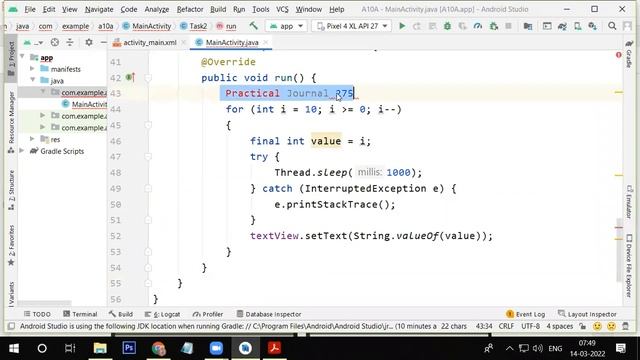Expand the res folder
Viewport: 640px width, 360px height.
coord(33,139)
